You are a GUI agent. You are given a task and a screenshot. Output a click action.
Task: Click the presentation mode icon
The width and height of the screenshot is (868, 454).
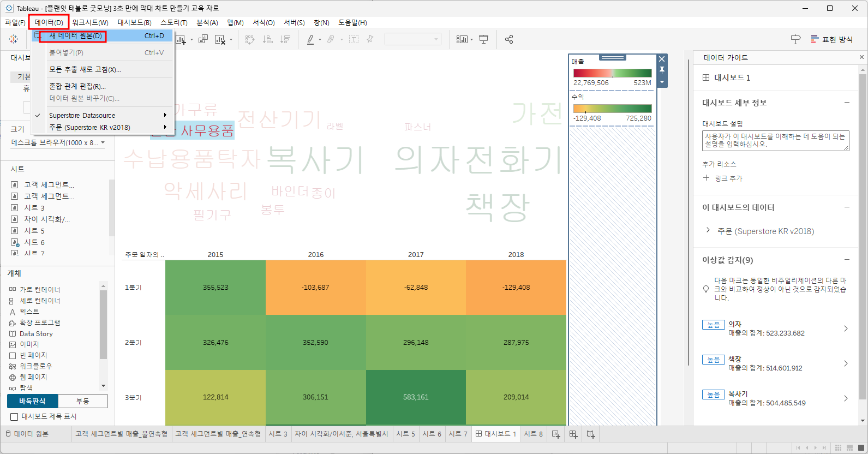483,39
